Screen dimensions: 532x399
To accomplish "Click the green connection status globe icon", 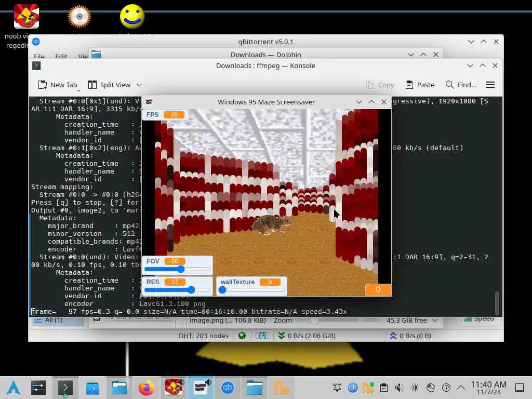I will pyautogui.click(x=242, y=336).
